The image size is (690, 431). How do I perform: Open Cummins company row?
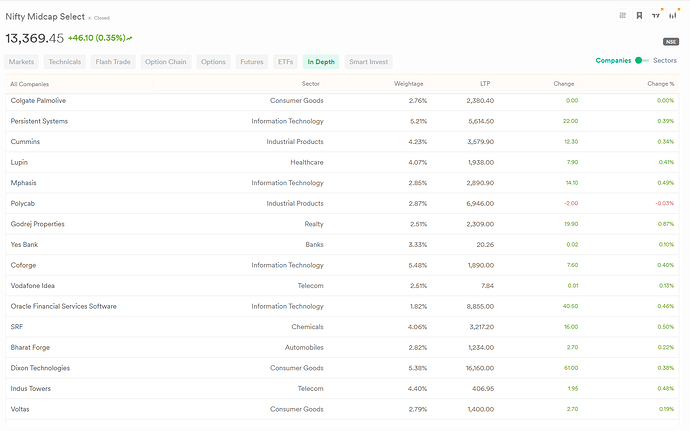click(x=342, y=142)
